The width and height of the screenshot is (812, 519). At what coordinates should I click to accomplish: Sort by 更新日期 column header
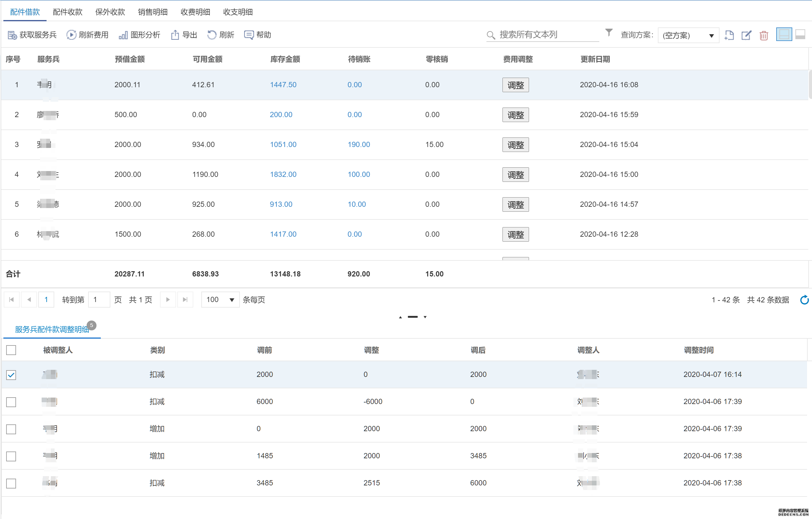595,59
